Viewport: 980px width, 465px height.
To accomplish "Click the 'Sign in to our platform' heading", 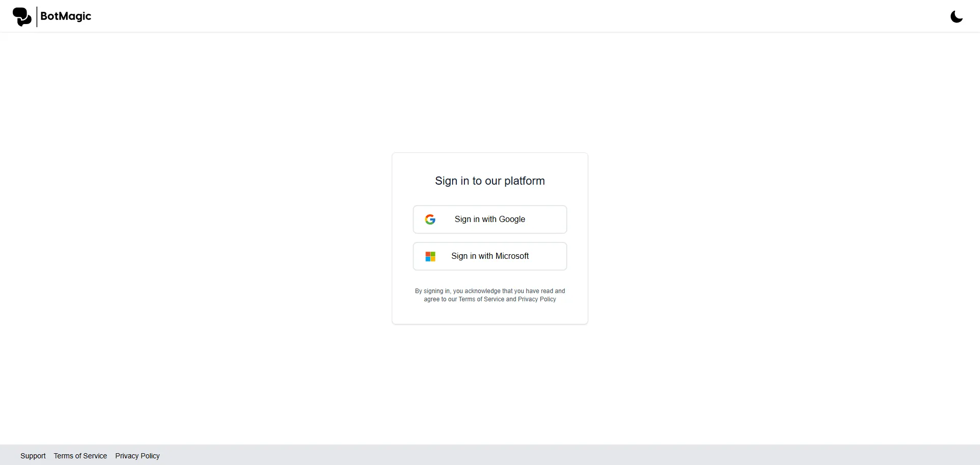I will point(489,181).
